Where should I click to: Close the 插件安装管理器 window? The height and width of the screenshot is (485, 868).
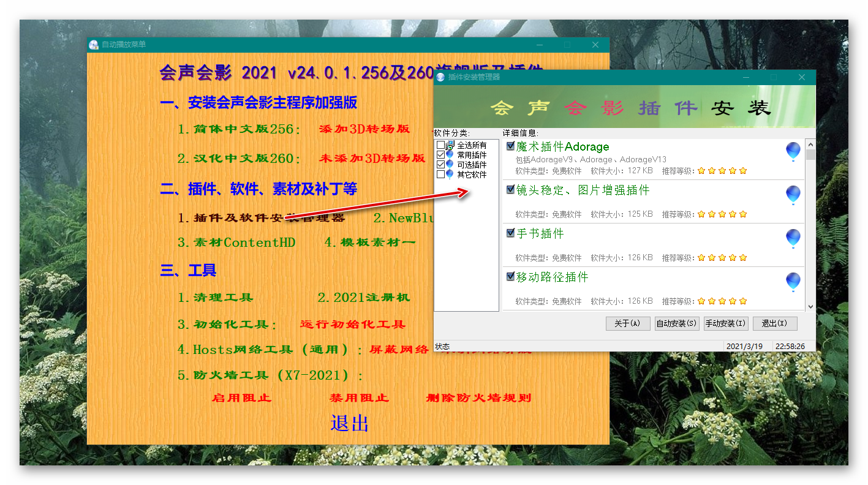801,77
